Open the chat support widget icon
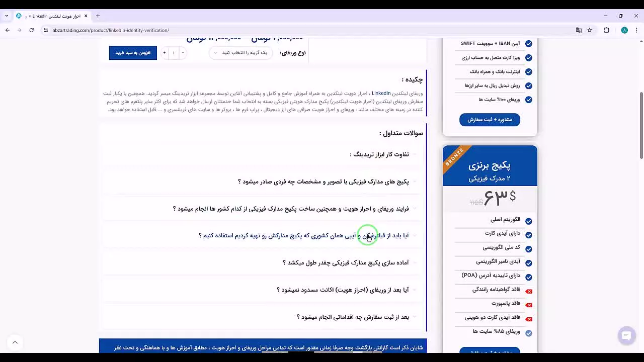The width and height of the screenshot is (644, 362). [626, 335]
